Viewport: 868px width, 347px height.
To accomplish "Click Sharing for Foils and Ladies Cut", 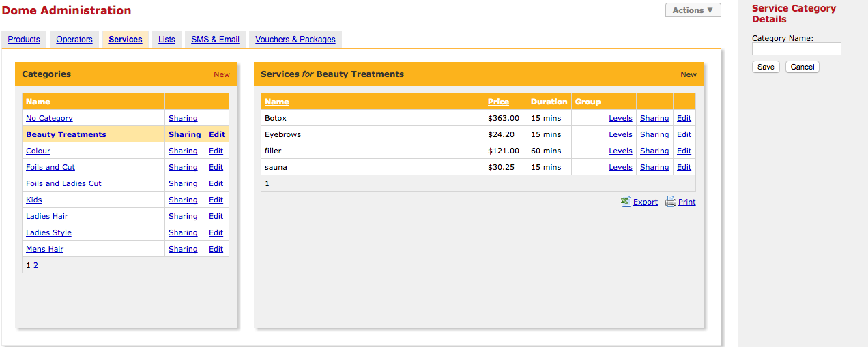I will point(183,183).
